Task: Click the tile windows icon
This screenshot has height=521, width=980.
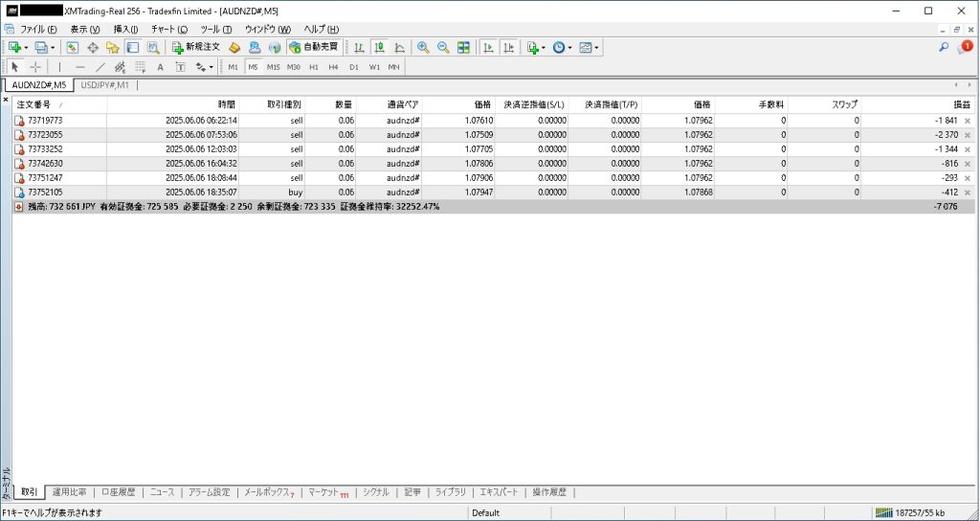Action: (x=463, y=47)
